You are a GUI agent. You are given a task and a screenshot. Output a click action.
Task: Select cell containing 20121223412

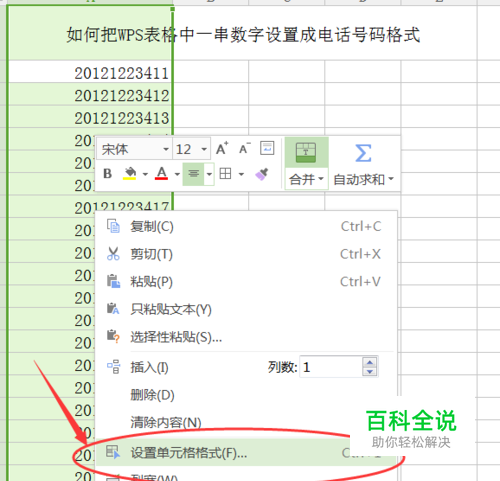click(x=90, y=94)
